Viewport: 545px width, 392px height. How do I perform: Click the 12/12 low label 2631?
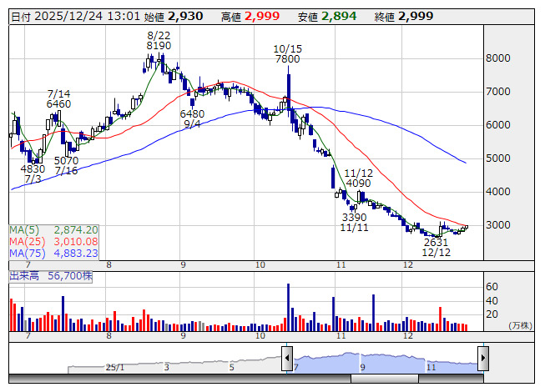click(436, 243)
